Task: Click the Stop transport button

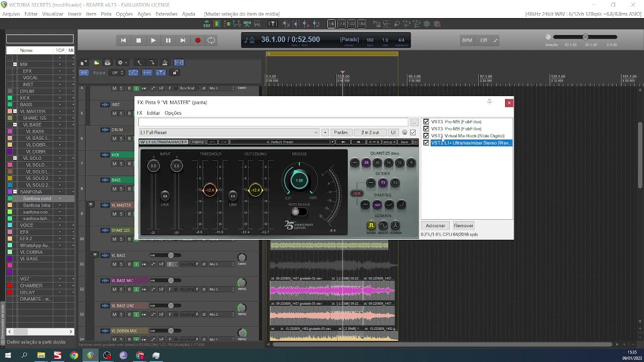Action: (x=138, y=40)
